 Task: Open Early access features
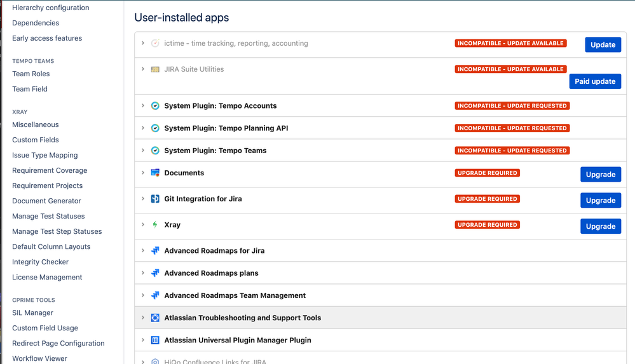pyautogui.click(x=47, y=38)
